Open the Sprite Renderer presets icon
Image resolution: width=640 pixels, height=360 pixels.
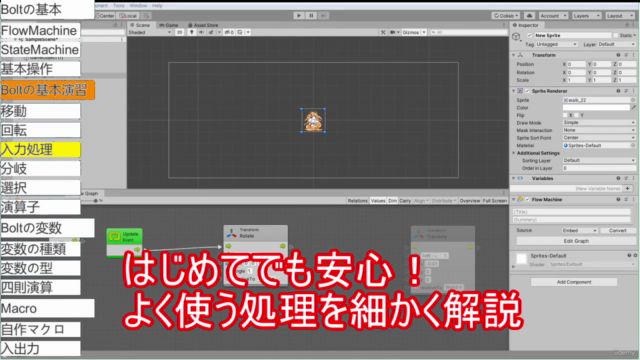(x=626, y=91)
